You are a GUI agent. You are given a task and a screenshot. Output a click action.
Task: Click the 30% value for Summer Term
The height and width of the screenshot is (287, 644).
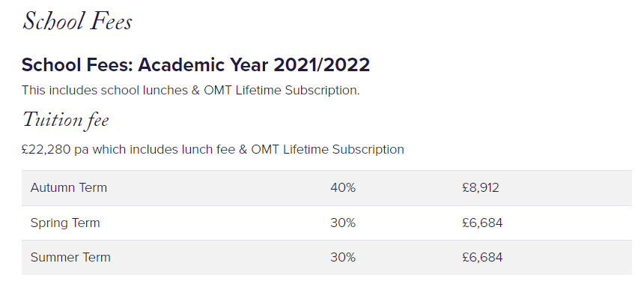[343, 257]
